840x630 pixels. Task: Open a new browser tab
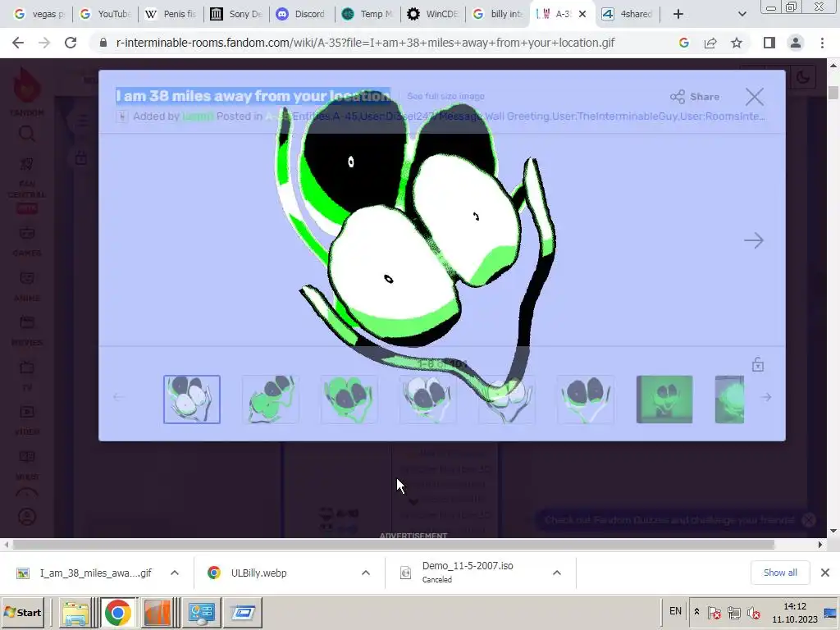pyautogui.click(x=678, y=14)
